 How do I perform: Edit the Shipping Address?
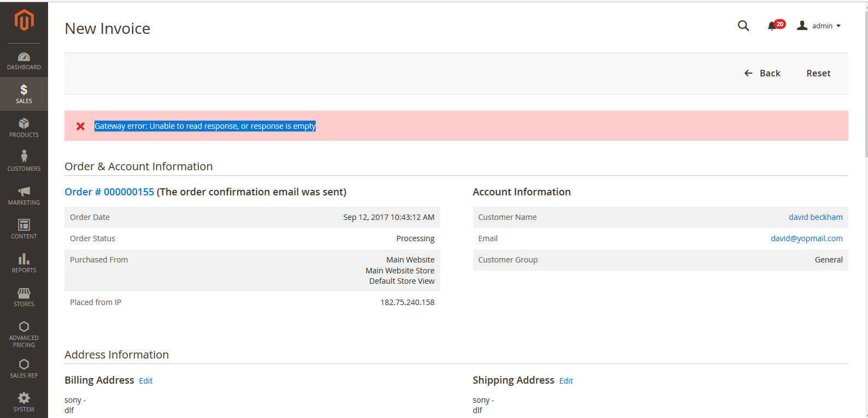coord(566,381)
